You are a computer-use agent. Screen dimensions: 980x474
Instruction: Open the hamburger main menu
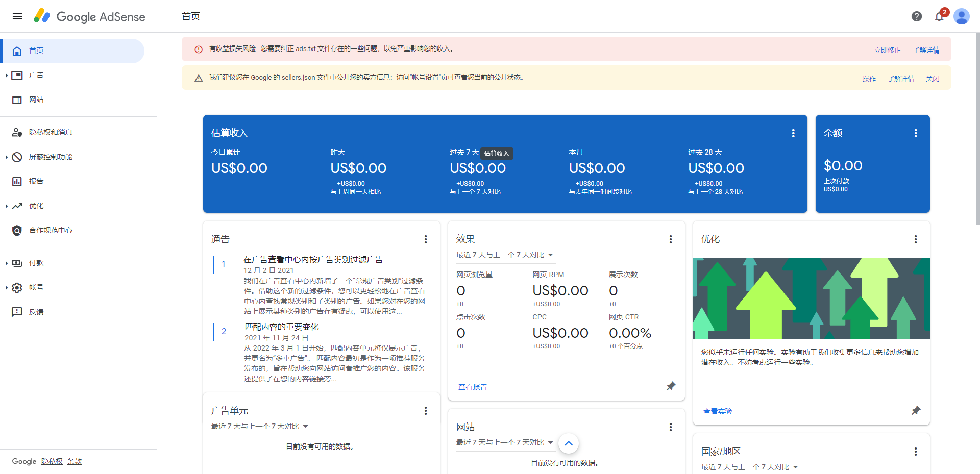pyautogui.click(x=17, y=16)
